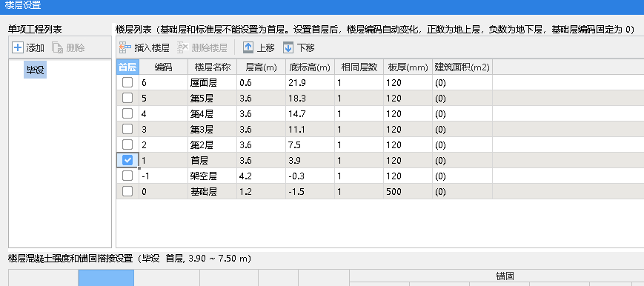Click the 插入楼层 icon
This screenshot has height=286, width=644.
pos(125,47)
